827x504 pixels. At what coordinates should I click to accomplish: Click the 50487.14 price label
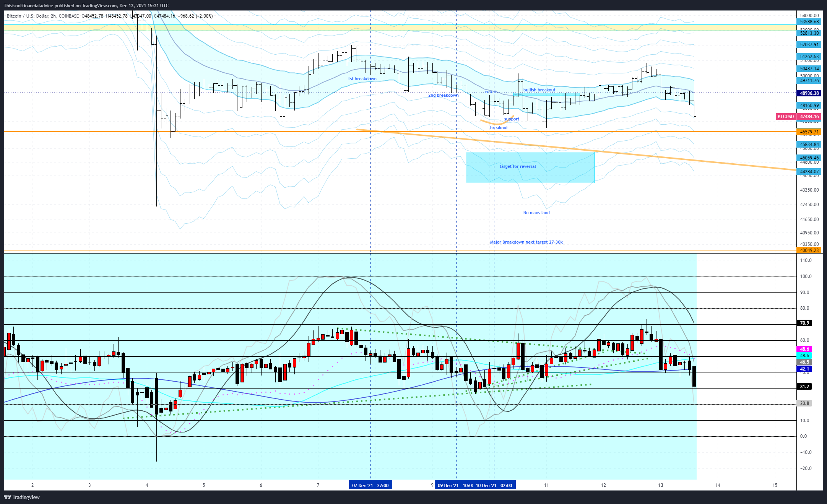(x=809, y=69)
